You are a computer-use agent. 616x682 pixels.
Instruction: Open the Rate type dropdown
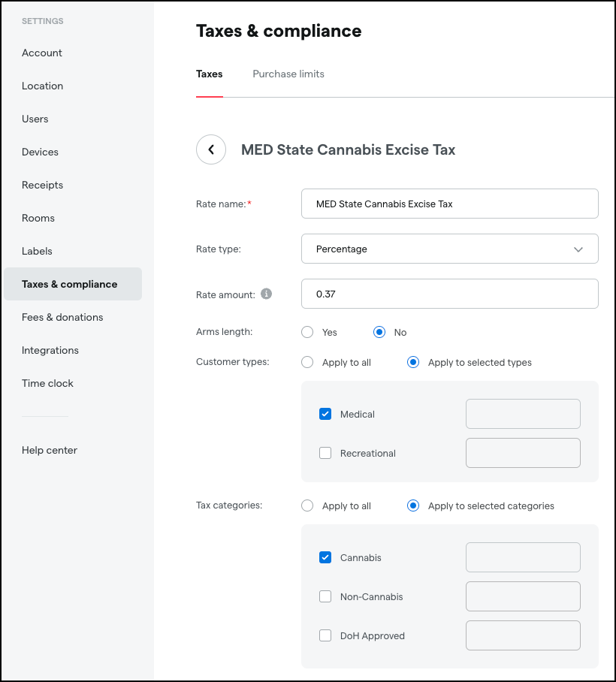coord(450,249)
